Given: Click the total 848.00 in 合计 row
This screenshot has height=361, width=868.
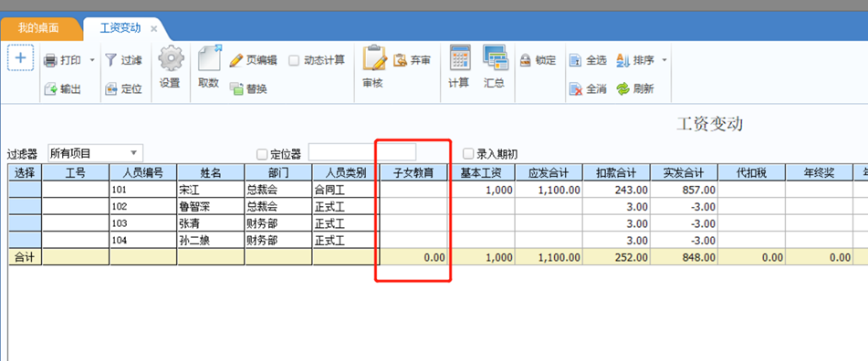Looking at the screenshot, I should pos(685,257).
